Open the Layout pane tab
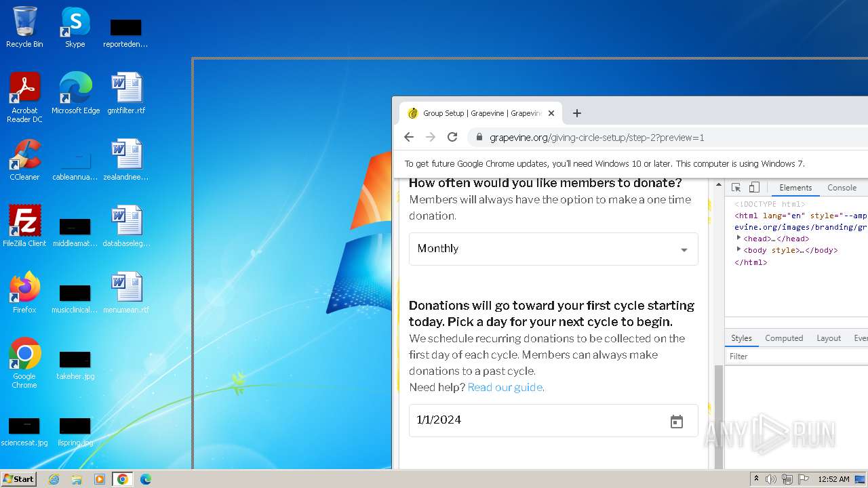The width and height of the screenshot is (868, 488). (829, 338)
